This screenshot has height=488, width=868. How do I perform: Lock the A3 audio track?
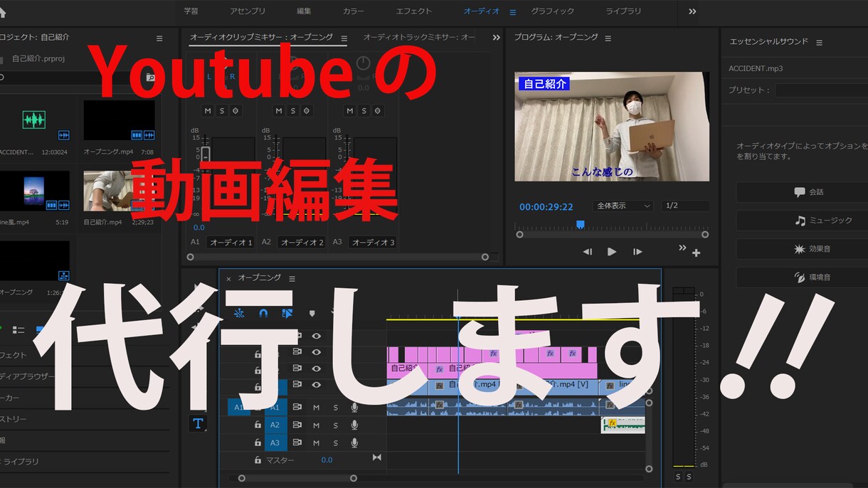tap(258, 442)
